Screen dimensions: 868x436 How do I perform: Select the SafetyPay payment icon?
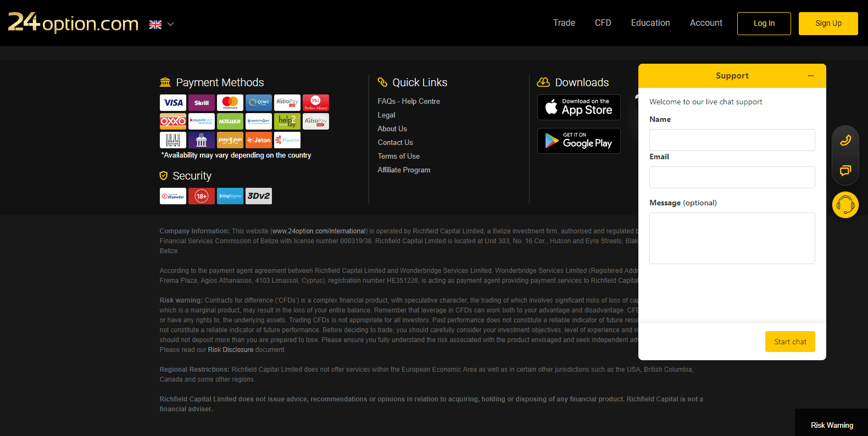(x=259, y=121)
